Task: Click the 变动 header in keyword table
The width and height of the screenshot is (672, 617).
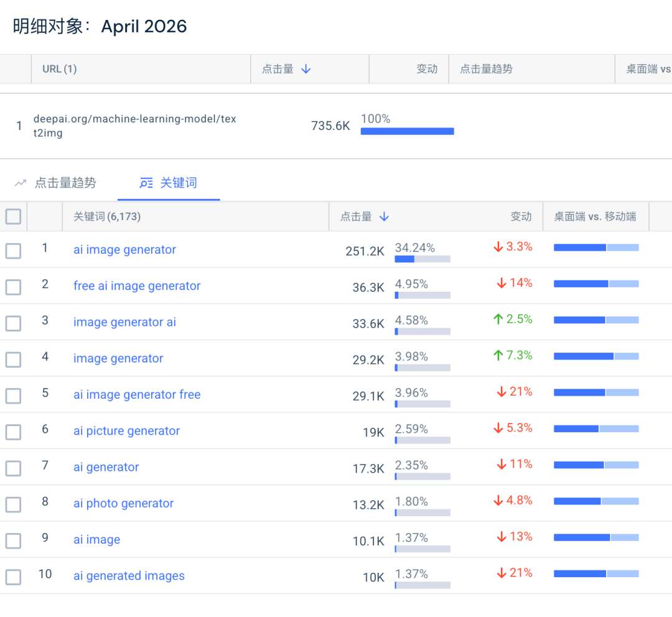Action: click(521, 217)
